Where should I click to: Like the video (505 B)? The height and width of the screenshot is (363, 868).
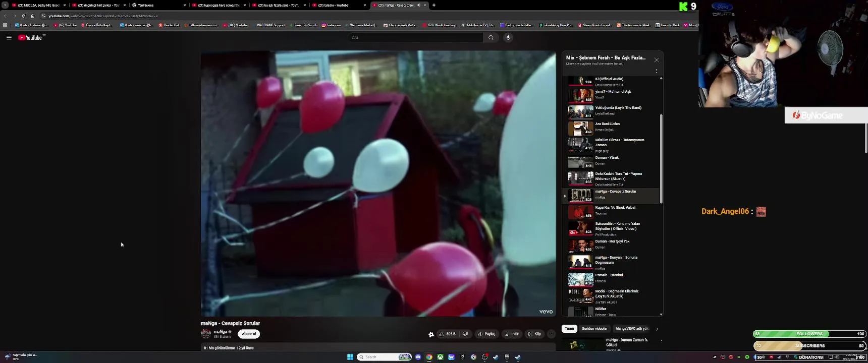[447, 334]
